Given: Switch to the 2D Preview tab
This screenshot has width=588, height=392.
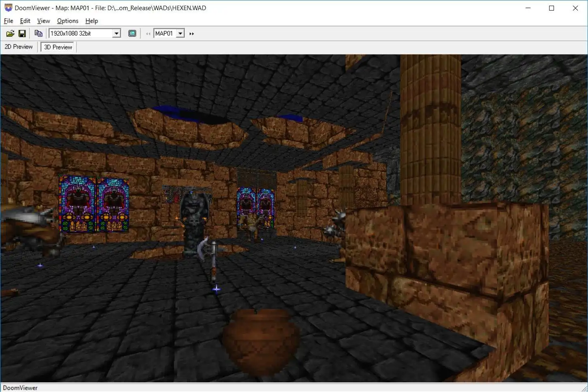Looking at the screenshot, I should tap(19, 47).
